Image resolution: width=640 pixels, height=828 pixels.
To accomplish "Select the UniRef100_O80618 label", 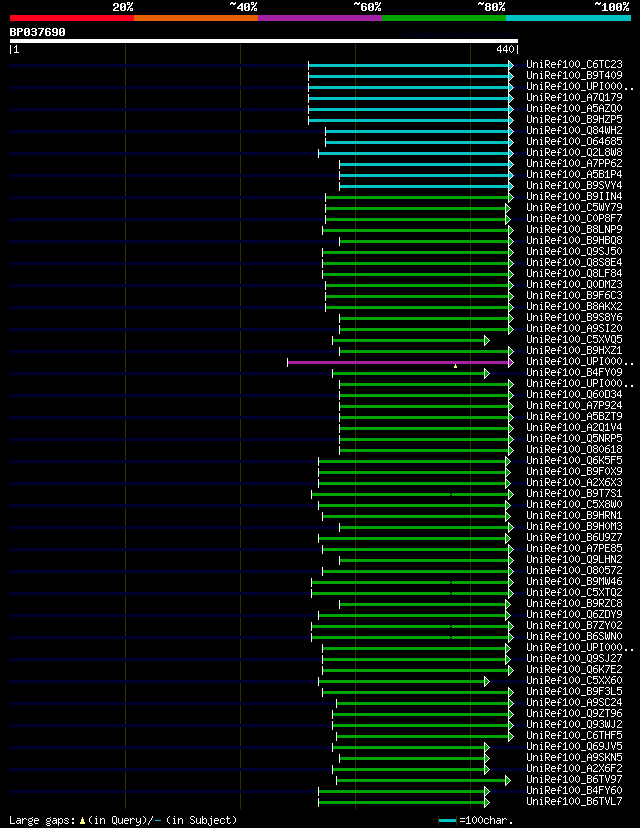I will 575,449.
